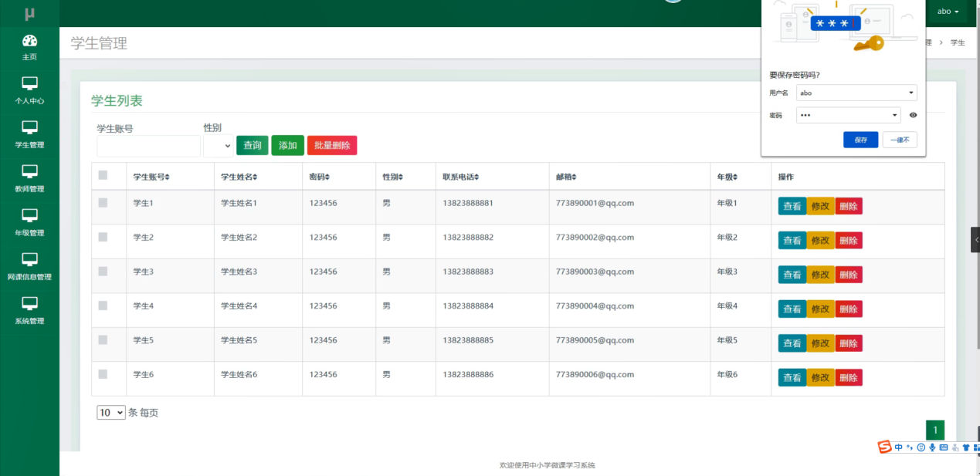Check the box for 学生3 row
This screenshot has height=476, width=980.
pos(103,271)
